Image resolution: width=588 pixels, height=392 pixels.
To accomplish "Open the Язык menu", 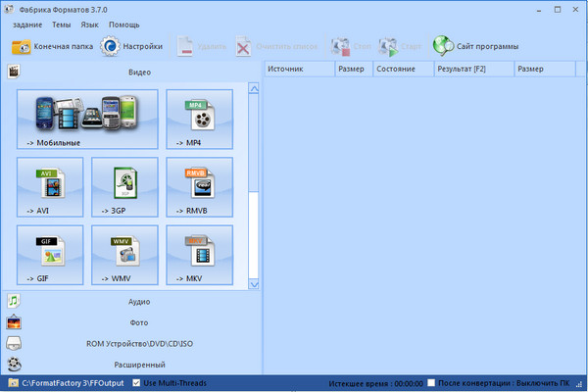I will click(x=89, y=24).
